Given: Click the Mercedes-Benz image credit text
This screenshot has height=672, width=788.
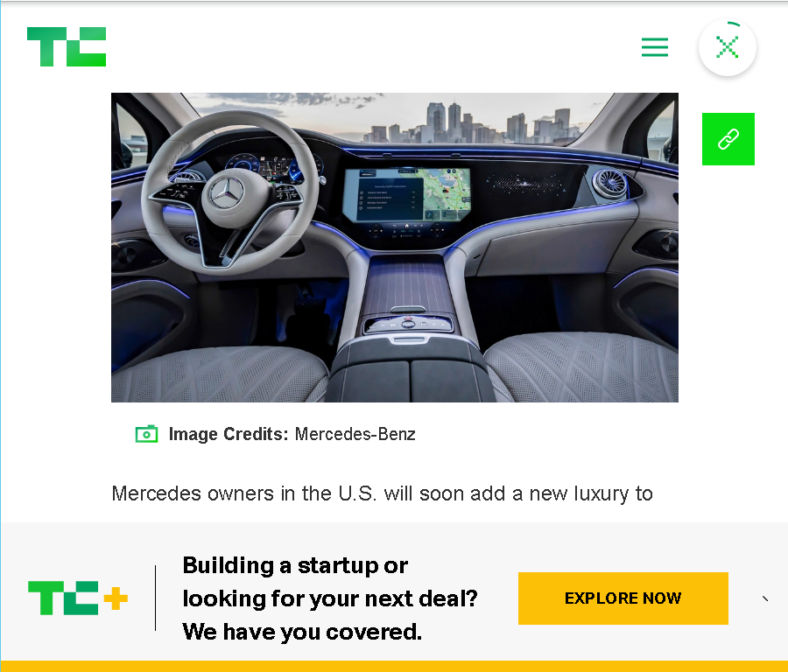Looking at the screenshot, I should 355,434.
